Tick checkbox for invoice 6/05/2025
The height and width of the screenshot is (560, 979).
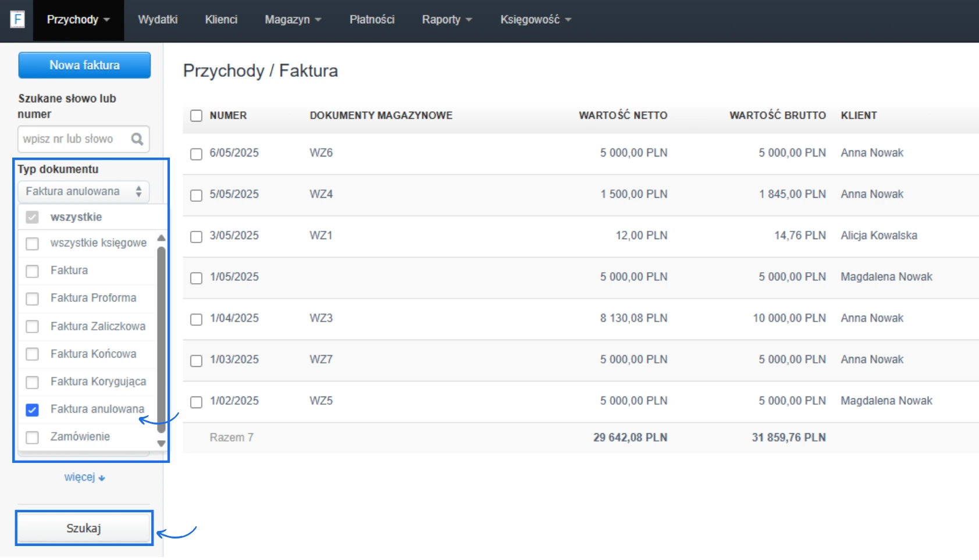pyautogui.click(x=197, y=154)
